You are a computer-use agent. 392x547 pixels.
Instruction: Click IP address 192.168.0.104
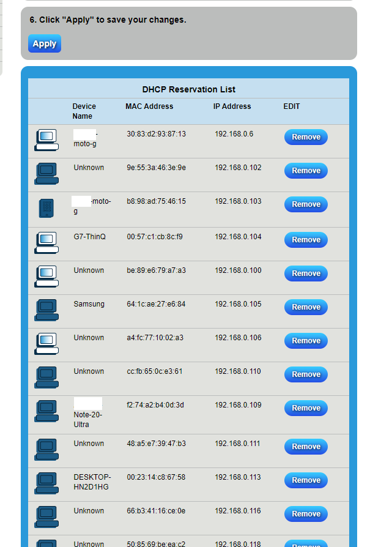(x=238, y=237)
